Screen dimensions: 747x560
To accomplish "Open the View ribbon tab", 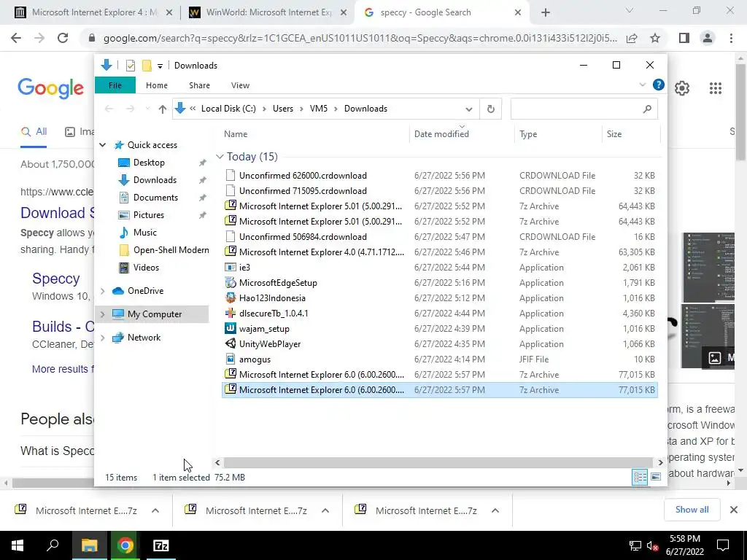I will coord(240,85).
